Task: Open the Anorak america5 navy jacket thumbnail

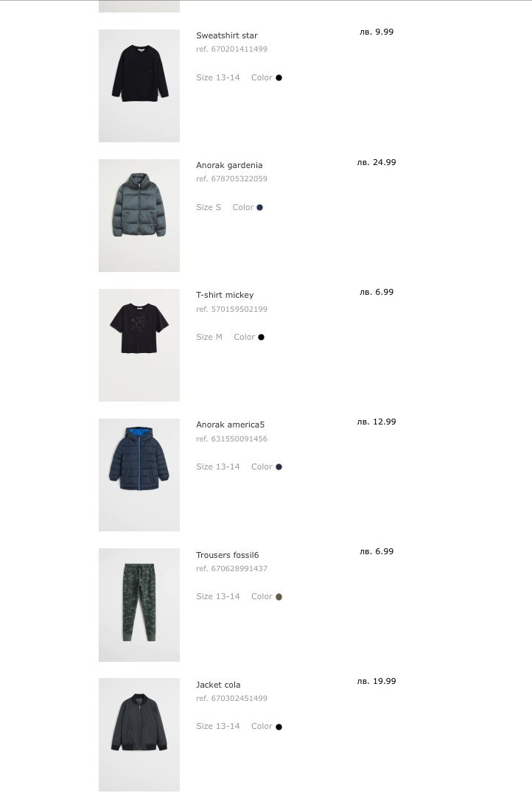Action: pos(139,475)
